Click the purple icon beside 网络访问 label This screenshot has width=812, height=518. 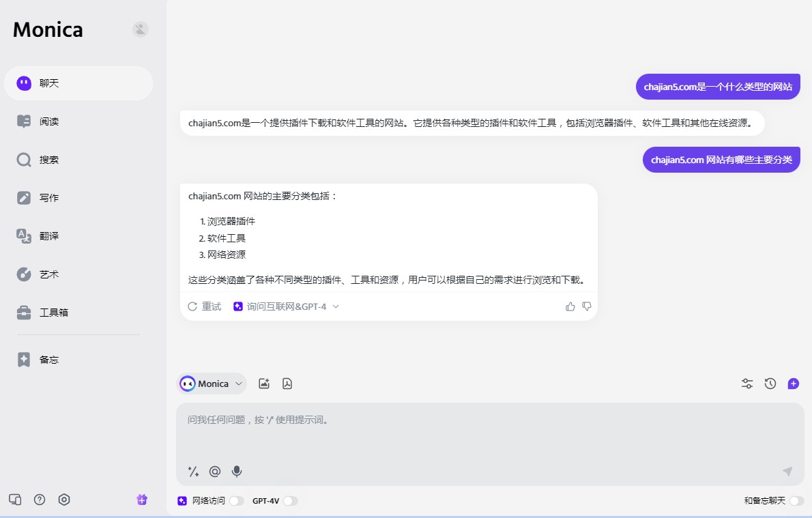click(182, 501)
